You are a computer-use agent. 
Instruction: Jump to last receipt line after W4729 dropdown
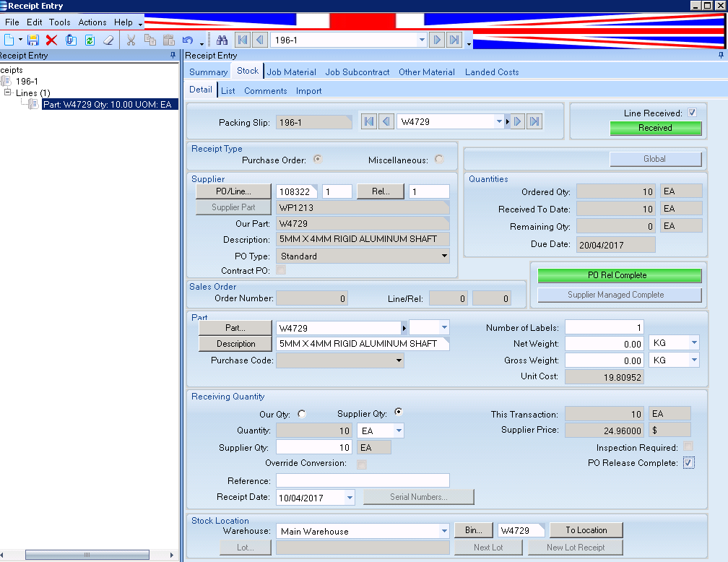535,121
